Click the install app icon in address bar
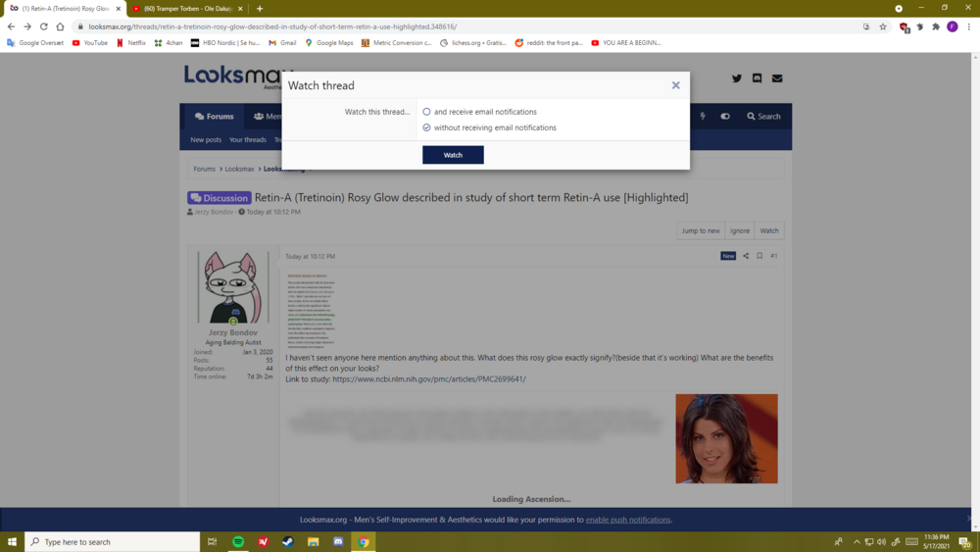980x552 pixels. (866, 26)
